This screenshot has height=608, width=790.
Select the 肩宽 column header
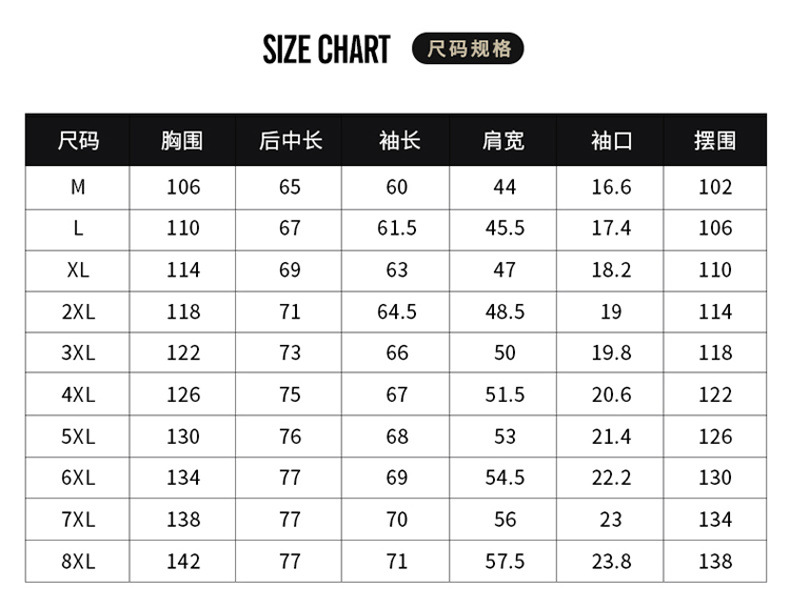point(504,141)
